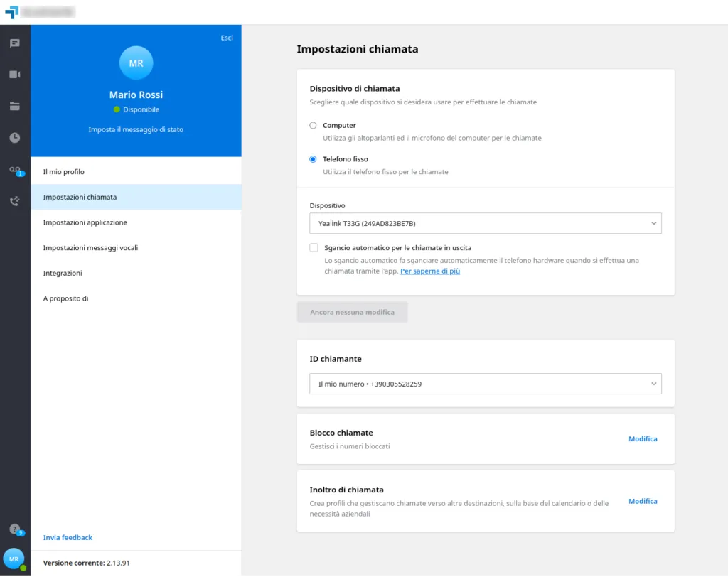Click Modifica for Blocco chiamate
This screenshot has width=728, height=577.
643,438
